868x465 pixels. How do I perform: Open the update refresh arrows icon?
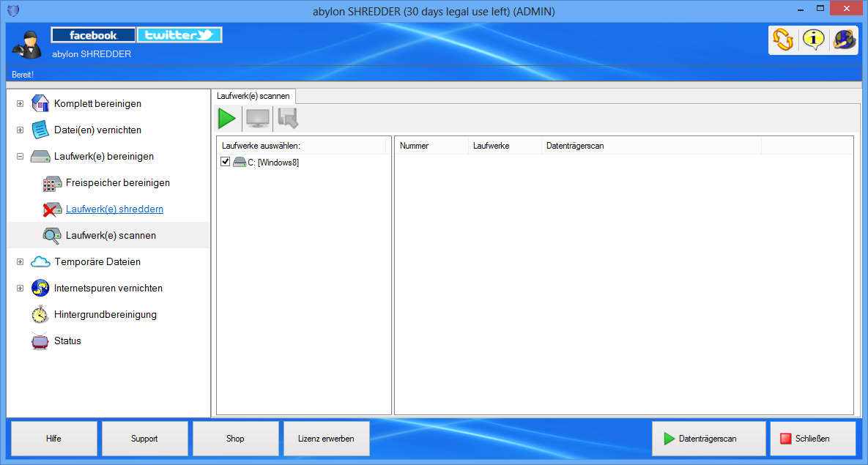click(783, 40)
